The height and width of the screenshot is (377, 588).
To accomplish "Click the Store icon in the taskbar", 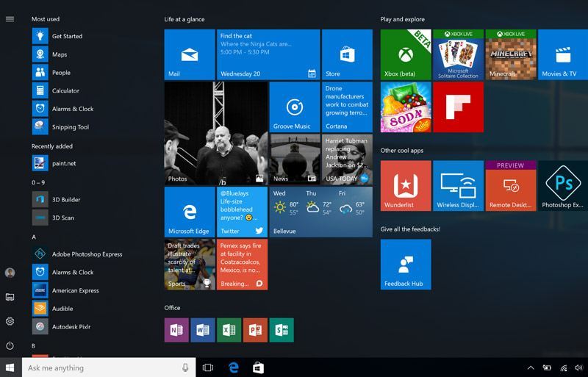I will click(258, 367).
